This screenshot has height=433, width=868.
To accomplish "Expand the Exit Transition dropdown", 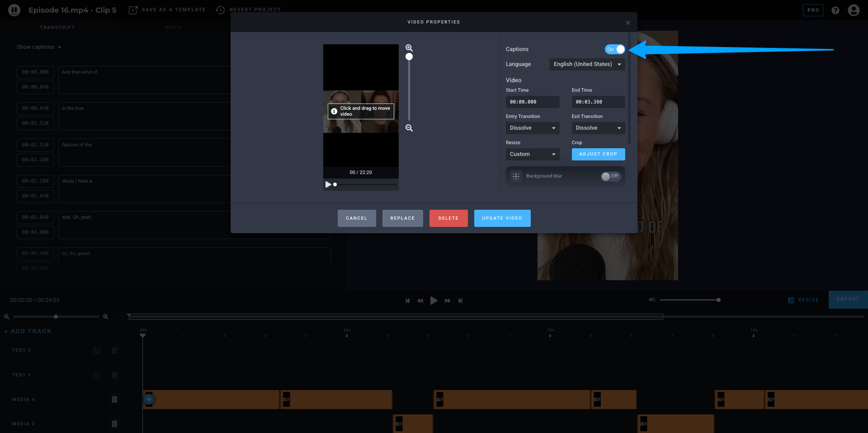I will 598,128.
